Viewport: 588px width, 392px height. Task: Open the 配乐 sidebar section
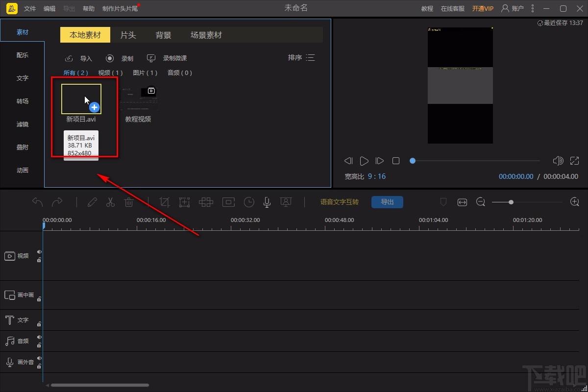(x=22, y=55)
